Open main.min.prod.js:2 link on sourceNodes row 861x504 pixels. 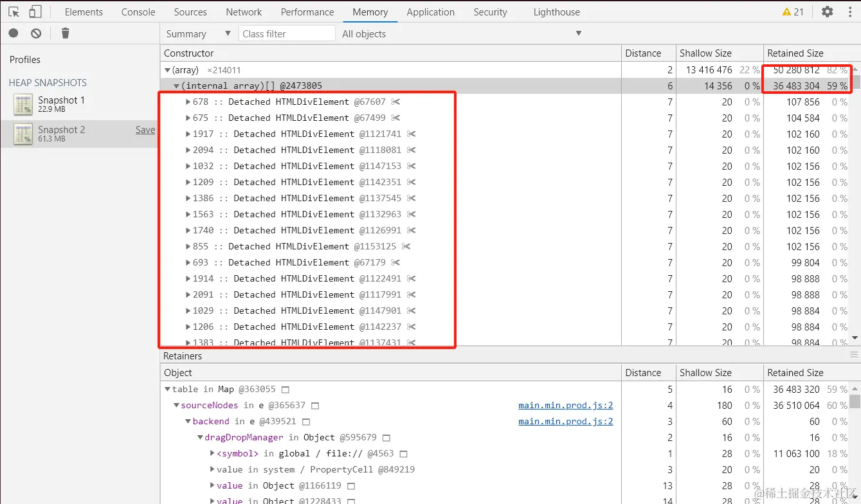566,406
